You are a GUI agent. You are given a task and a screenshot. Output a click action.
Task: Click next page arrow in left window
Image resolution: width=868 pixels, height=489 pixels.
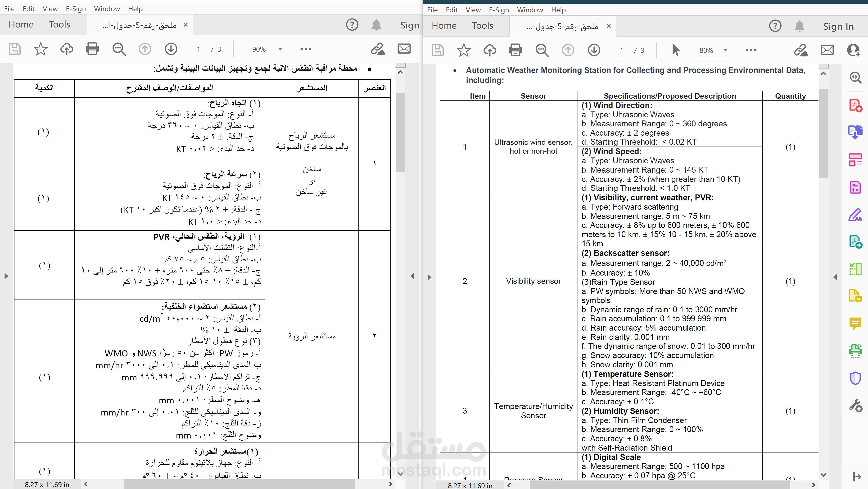point(171,49)
